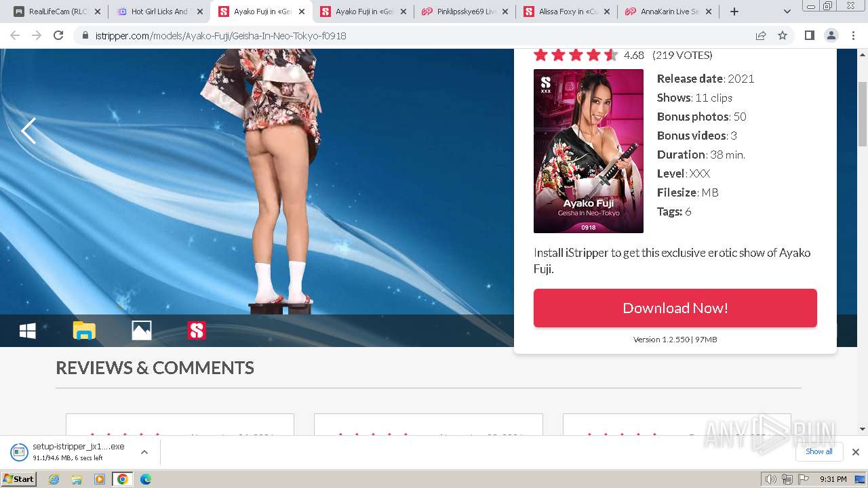The image size is (868, 488).
Task: Click the 219 VOTES text
Action: 682,55
